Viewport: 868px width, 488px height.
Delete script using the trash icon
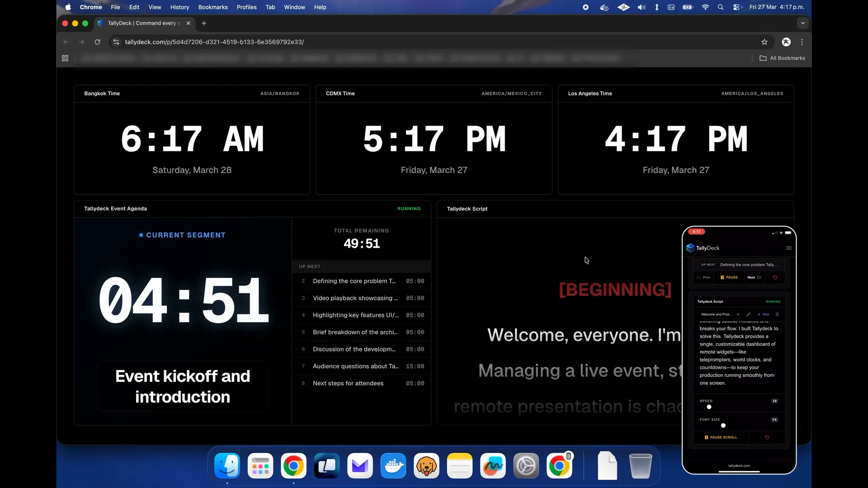[x=777, y=314]
